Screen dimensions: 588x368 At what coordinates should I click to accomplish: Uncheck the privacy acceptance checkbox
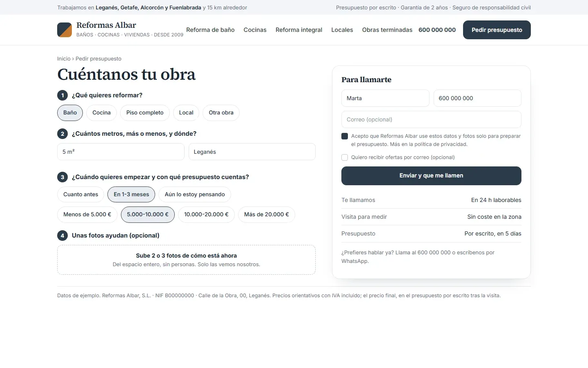point(345,136)
